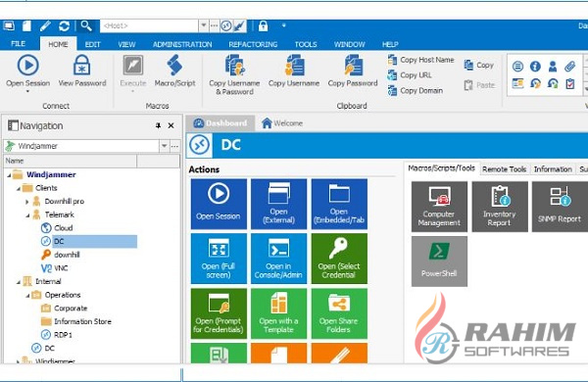
Task: Open the HELP ribbon tab
Action: [390, 44]
